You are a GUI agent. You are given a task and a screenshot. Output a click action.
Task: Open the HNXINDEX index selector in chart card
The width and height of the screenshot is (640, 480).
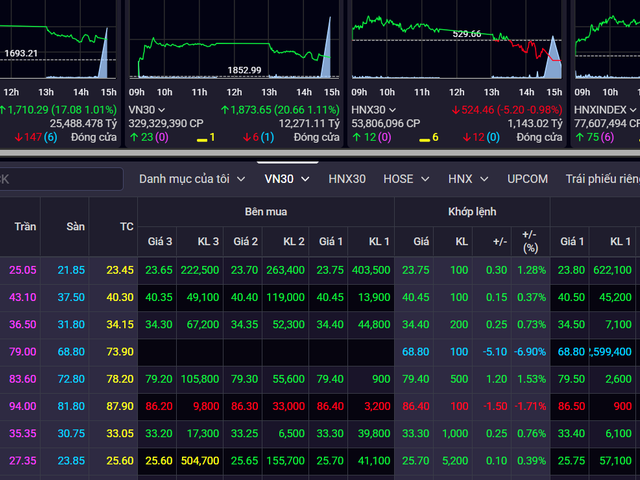click(603, 109)
